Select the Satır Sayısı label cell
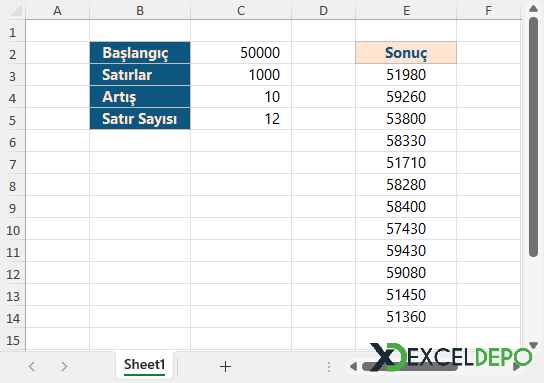The width and height of the screenshot is (544, 383). (140, 119)
